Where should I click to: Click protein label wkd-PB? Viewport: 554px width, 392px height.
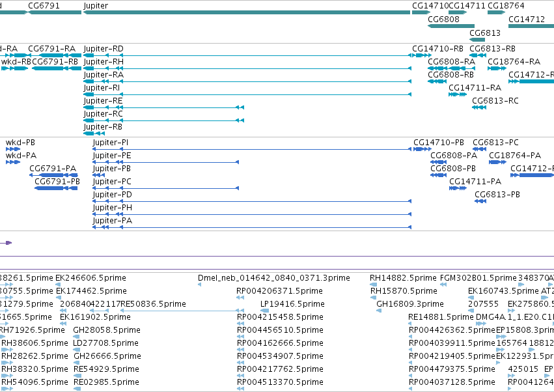20,143
